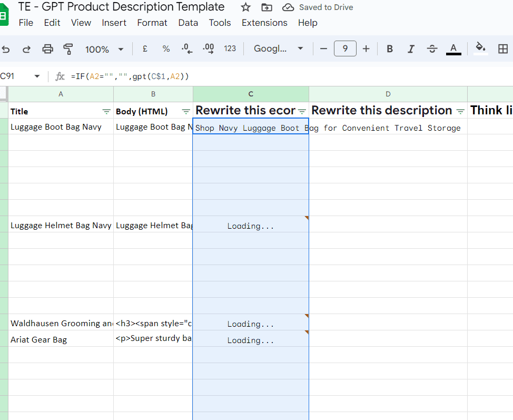Select 'Ariat Gear Bag' title cell
513x420 pixels.
point(61,338)
